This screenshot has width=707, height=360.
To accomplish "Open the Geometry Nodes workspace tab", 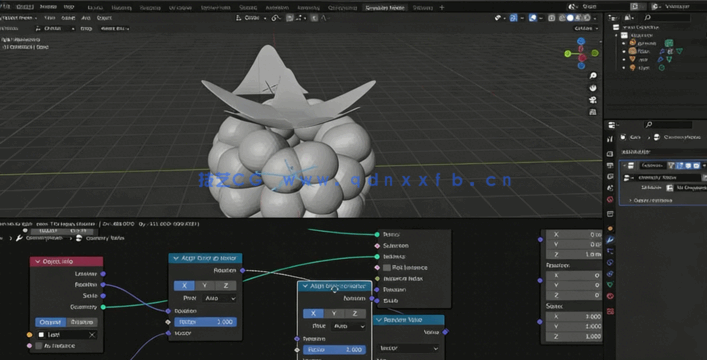I will [x=385, y=7].
